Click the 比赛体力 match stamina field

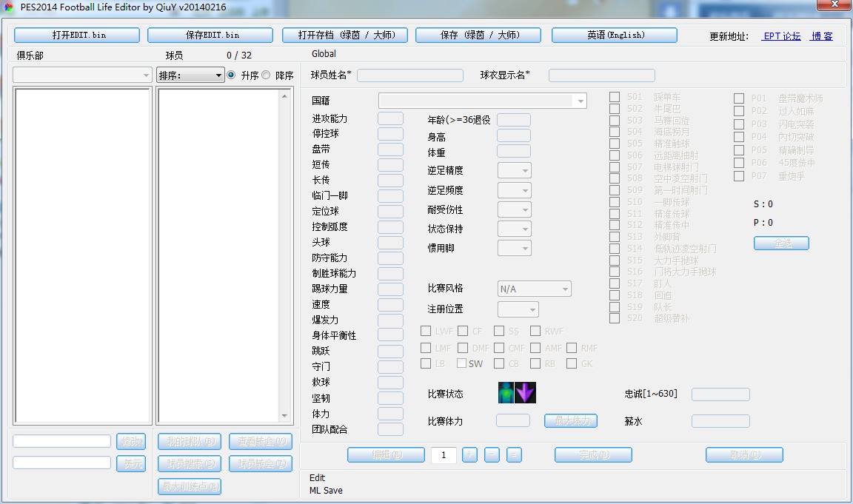[x=513, y=420]
